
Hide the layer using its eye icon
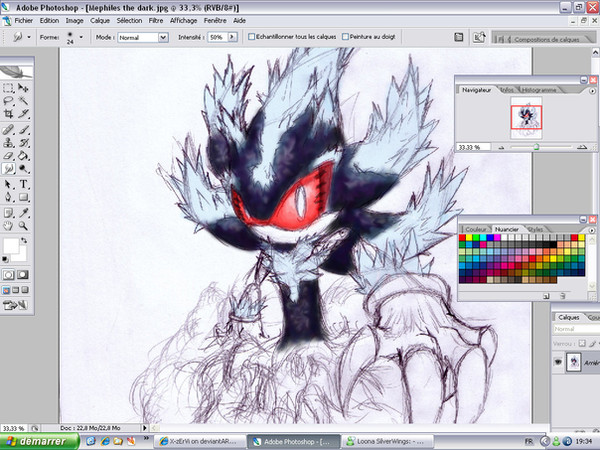[558, 362]
